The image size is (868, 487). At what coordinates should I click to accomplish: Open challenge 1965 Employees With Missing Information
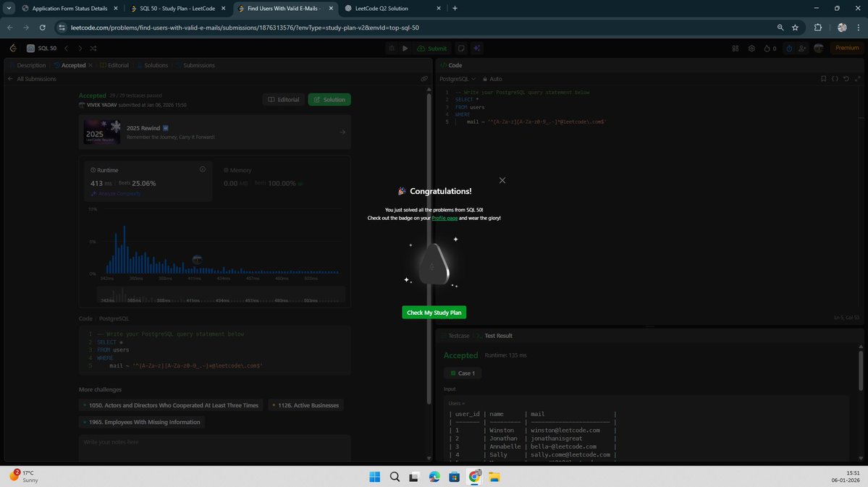142,423
